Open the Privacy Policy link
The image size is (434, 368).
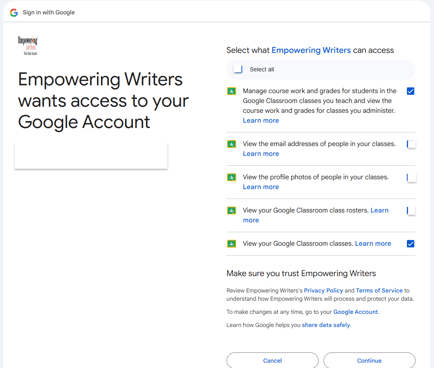(x=323, y=290)
